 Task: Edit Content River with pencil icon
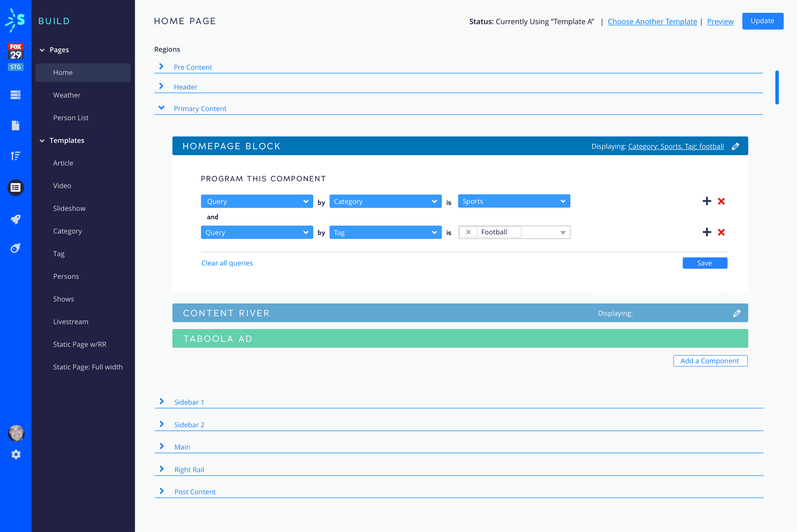737,313
